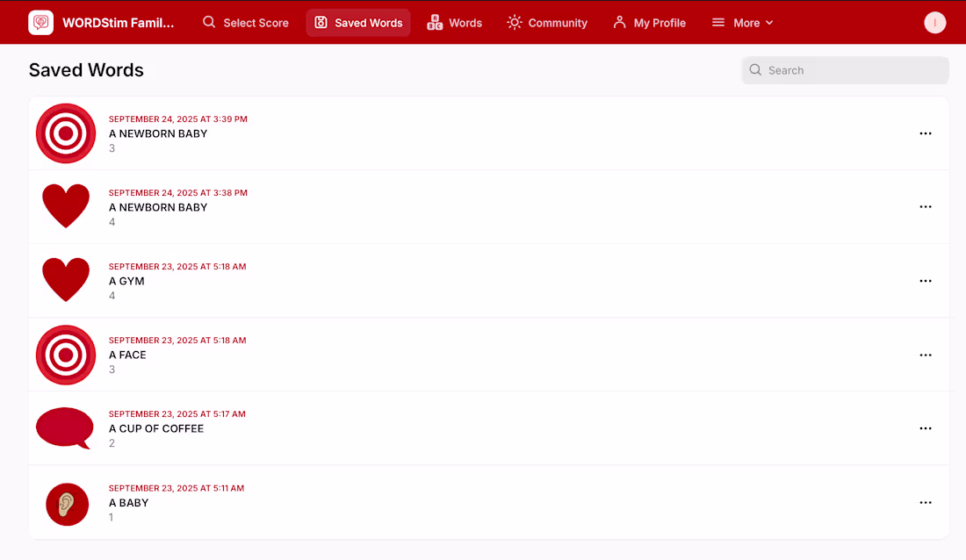Open the Community tab

tap(547, 23)
